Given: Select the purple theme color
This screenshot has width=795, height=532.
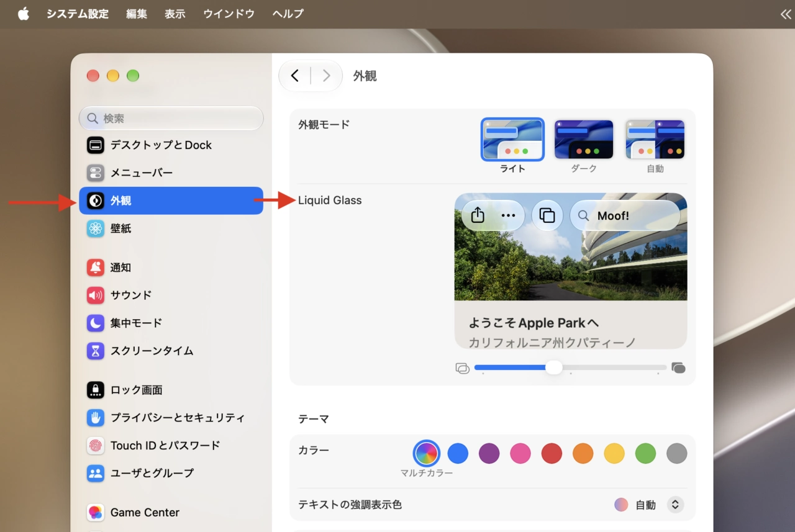Looking at the screenshot, I should pyautogui.click(x=489, y=453).
